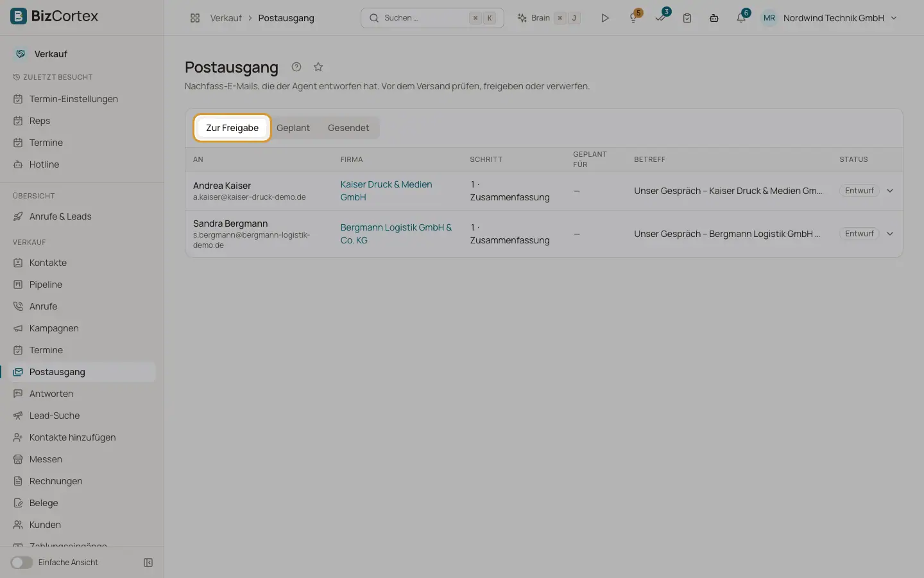Expand the Sandra Bergmann row chevron
Image resolution: width=924 pixels, height=578 pixels.
click(x=890, y=234)
